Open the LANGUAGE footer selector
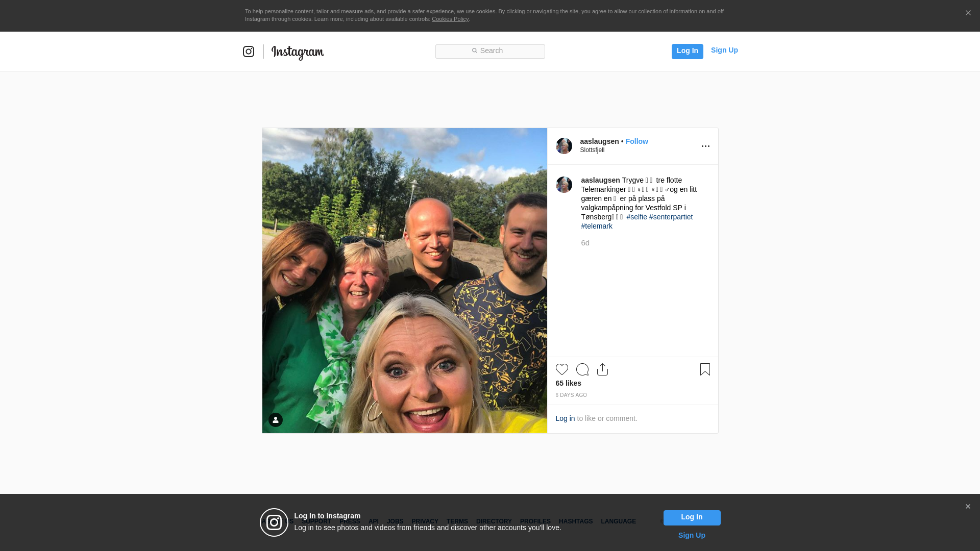This screenshot has width=980, height=551. coord(618,521)
